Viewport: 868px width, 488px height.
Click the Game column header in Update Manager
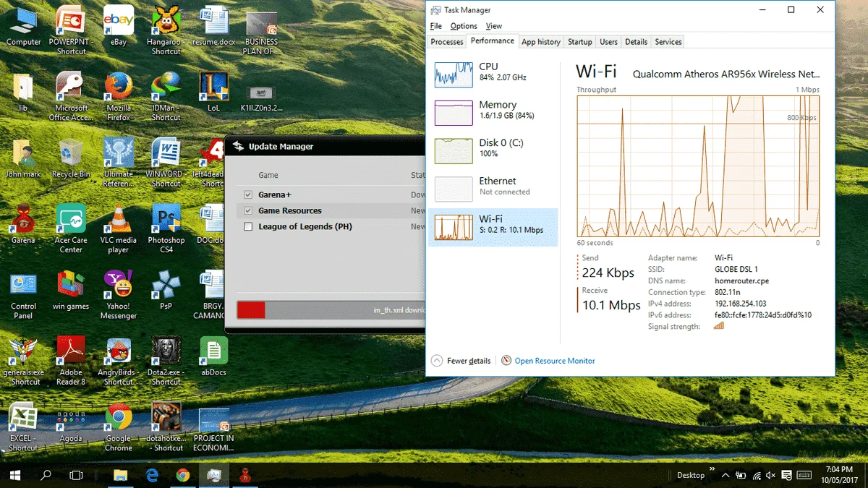(268, 176)
